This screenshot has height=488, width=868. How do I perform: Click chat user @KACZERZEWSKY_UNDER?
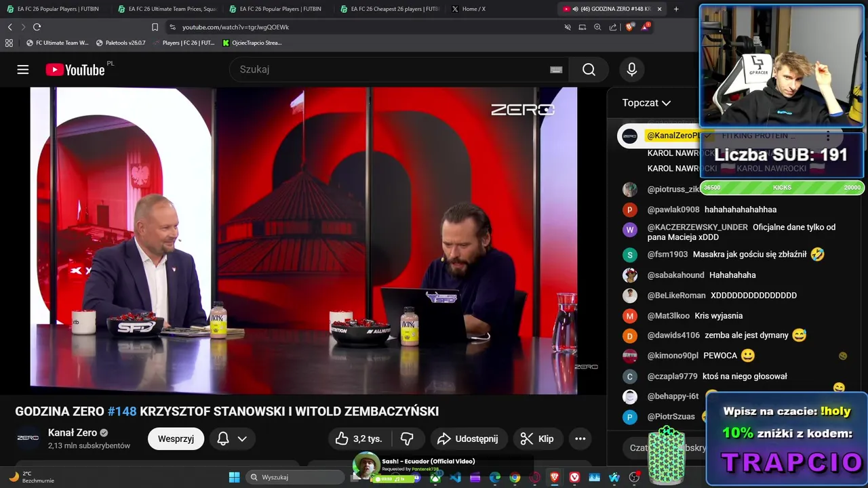coord(697,227)
